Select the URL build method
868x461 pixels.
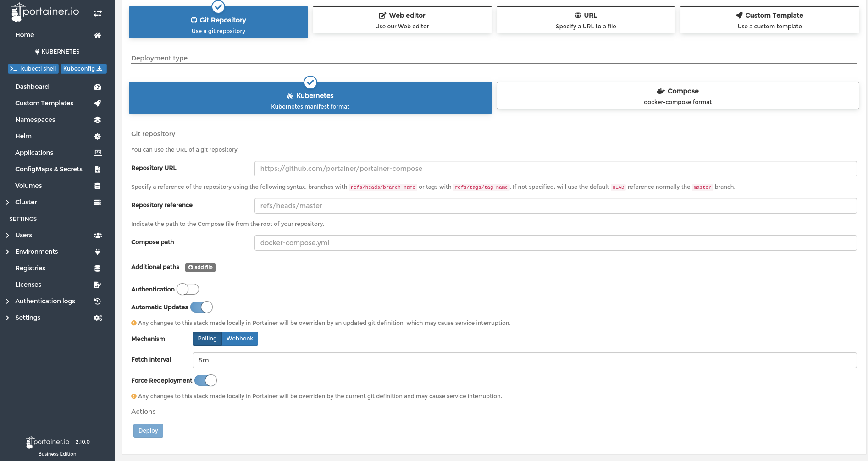point(586,20)
